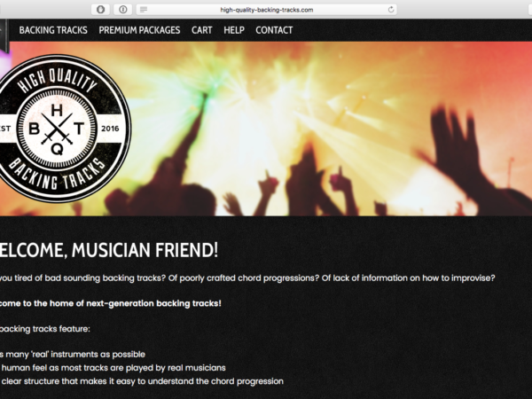Click the chord progression bullet text
This screenshot has height=399, width=532.
coord(142,381)
